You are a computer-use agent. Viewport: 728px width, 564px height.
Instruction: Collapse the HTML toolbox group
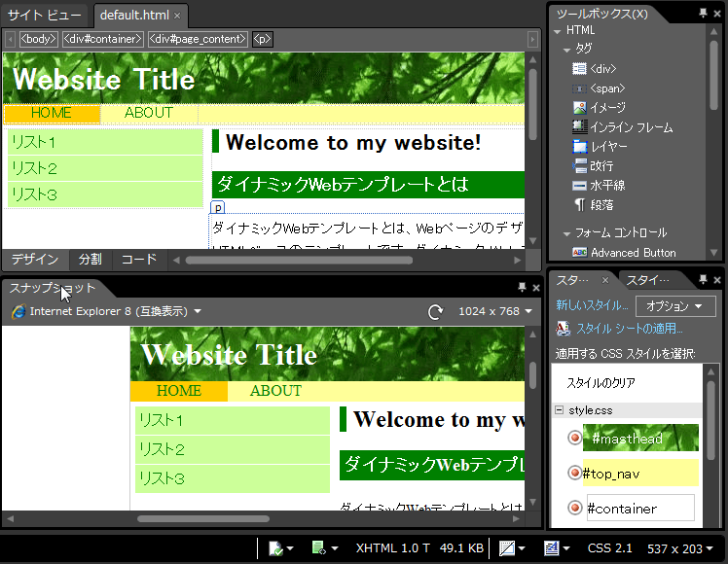pos(557,31)
